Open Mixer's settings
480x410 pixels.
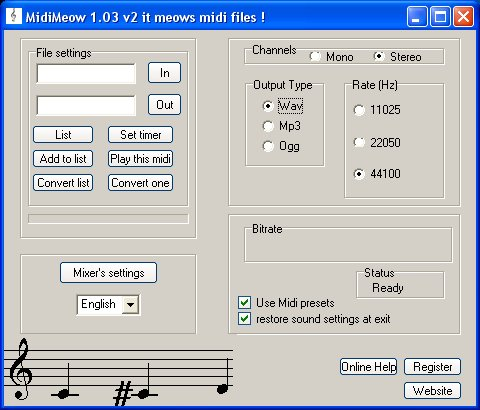click(108, 273)
